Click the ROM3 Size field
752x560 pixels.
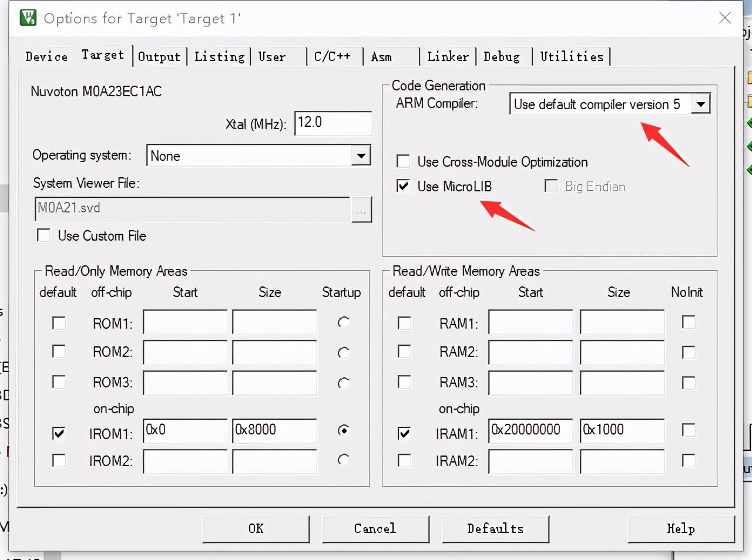[x=274, y=383]
